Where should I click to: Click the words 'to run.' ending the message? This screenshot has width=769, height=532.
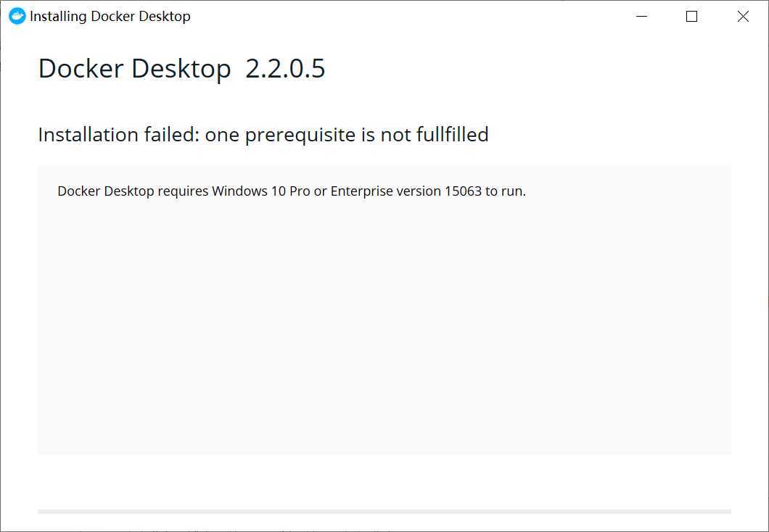[505, 191]
